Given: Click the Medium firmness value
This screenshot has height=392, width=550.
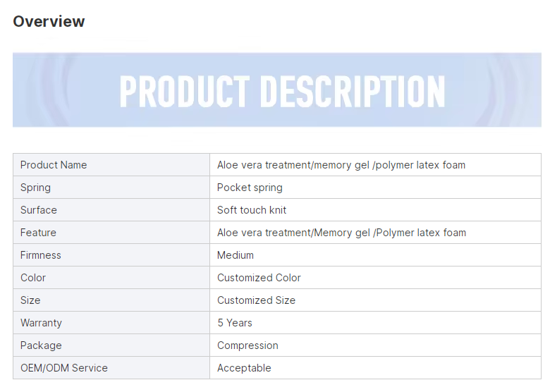Looking at the screenshot, I should 236,255.
